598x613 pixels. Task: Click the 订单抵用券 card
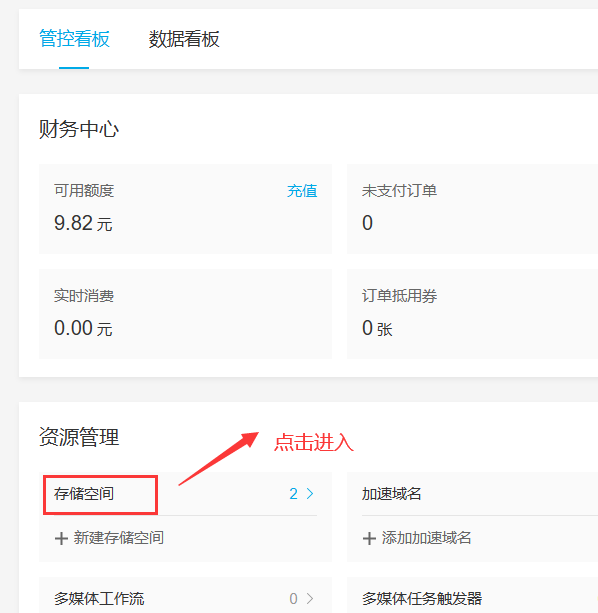[472, 314]
